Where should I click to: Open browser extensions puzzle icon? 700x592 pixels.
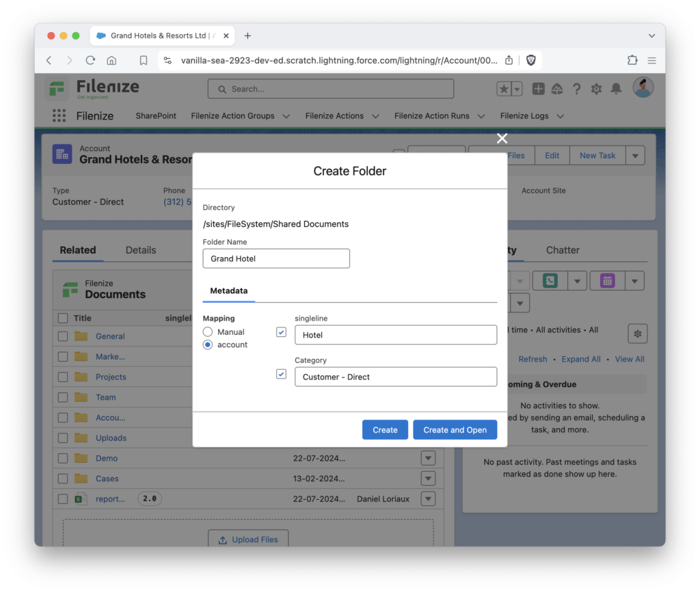click(632, 60)
